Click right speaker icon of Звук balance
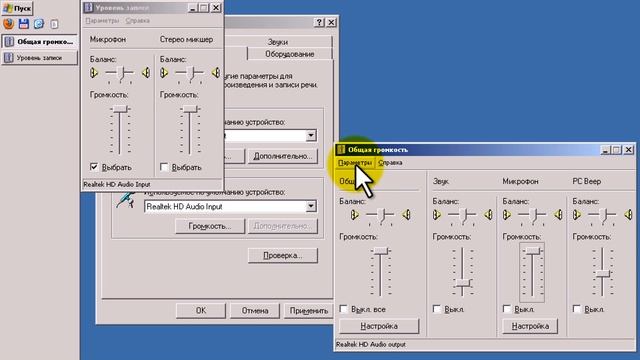The image size is (640, 360). pos(489,215)
